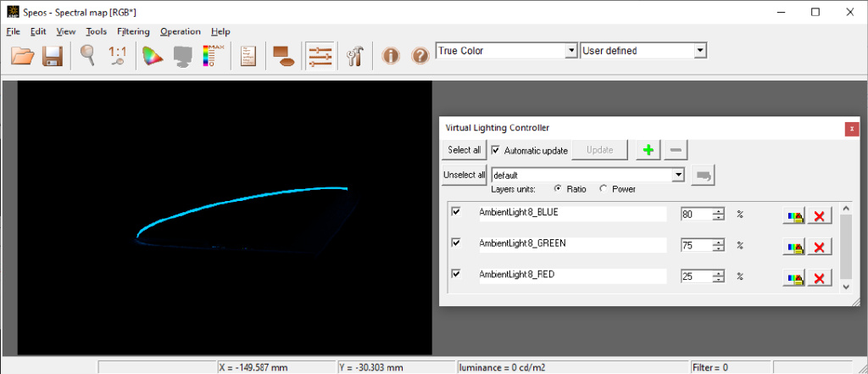Click the green plus add configuration icon

click(x=648, y=150)
